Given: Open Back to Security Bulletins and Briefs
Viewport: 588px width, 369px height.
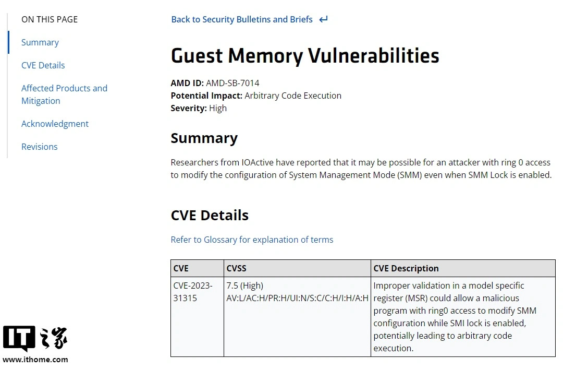Looking at the screenshot, I should (x=241, y=19).
